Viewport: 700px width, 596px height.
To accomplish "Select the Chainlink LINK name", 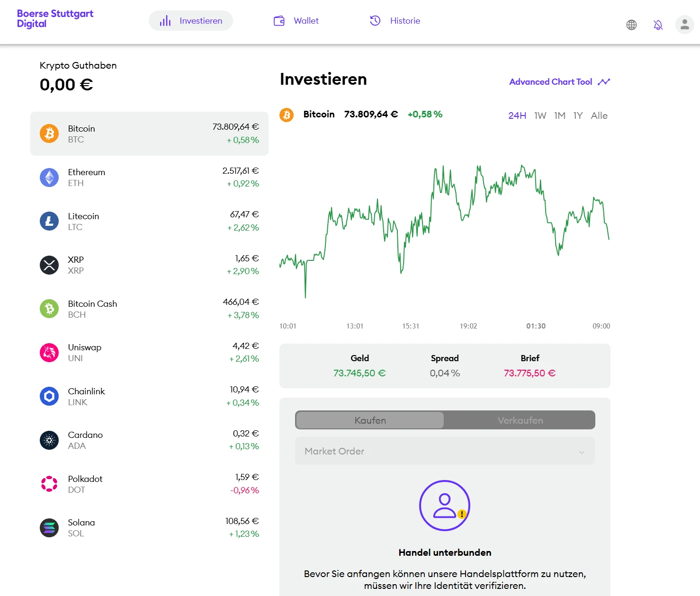I will point(87,397).
